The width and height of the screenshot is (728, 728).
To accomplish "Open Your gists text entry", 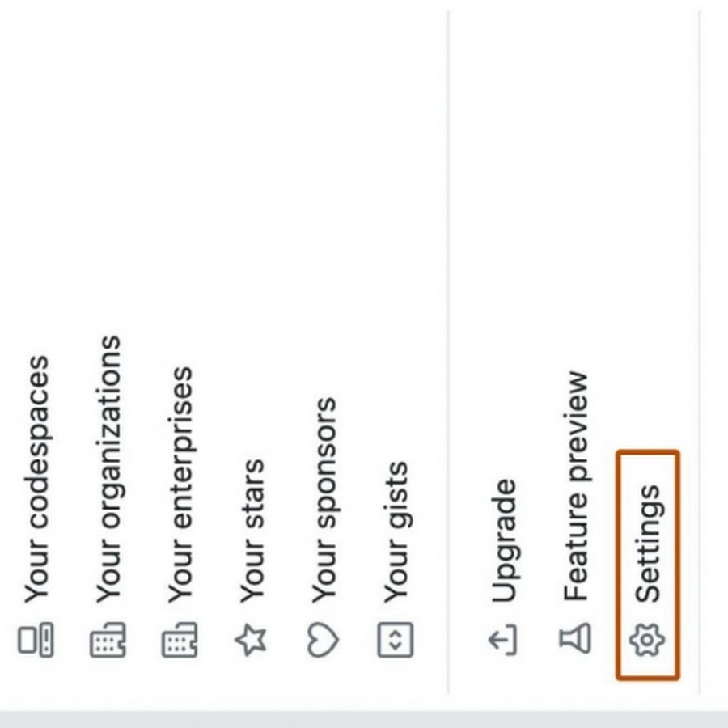I will tap(396, 531).
